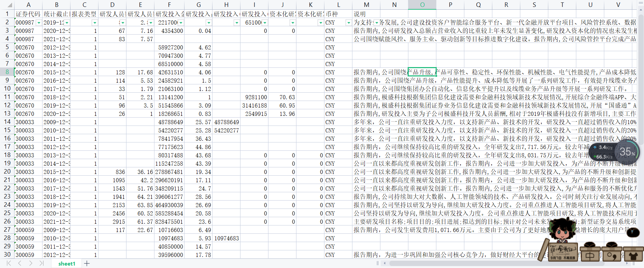This screenshot has width=644, height=268.
Task: Select column V header
Action: pos(618,4)
